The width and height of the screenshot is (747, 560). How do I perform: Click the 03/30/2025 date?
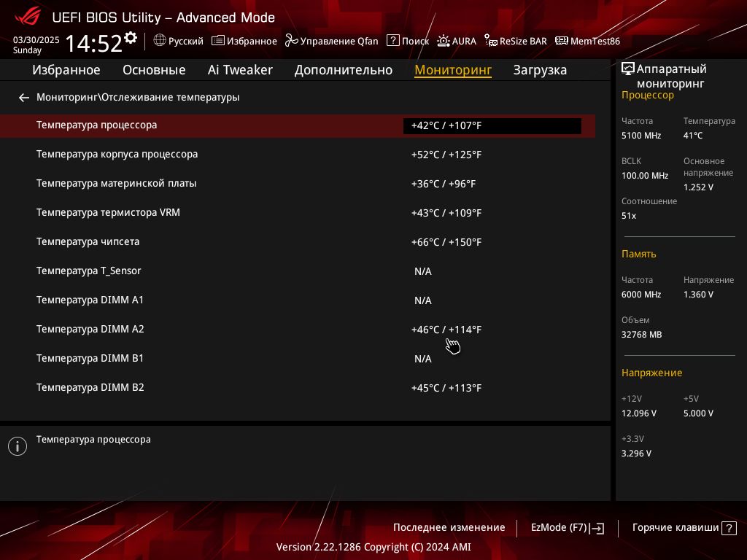point(36,40)
